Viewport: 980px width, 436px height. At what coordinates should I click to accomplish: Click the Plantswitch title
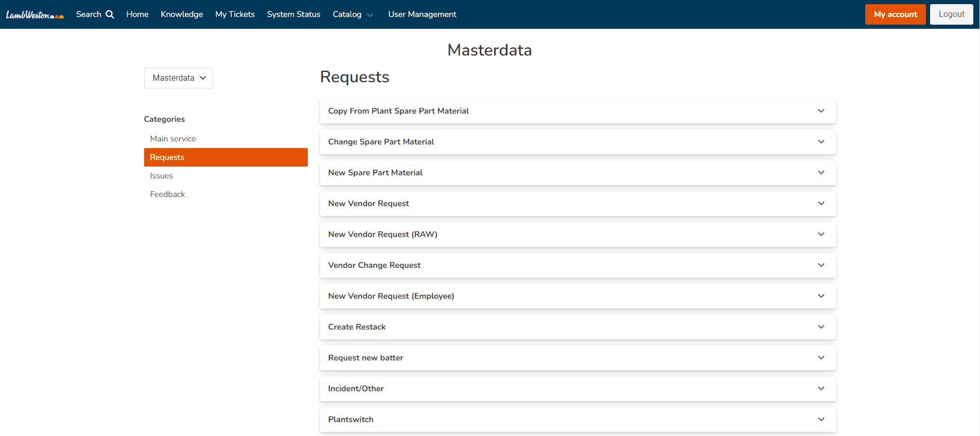tap(351, 420)
